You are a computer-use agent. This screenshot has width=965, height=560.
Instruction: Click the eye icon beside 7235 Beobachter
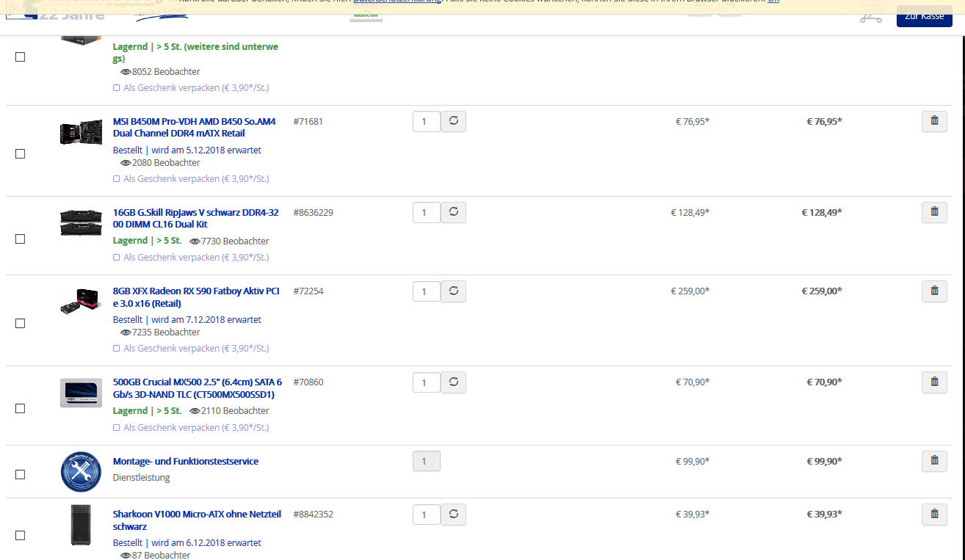(x=126, y=332)
